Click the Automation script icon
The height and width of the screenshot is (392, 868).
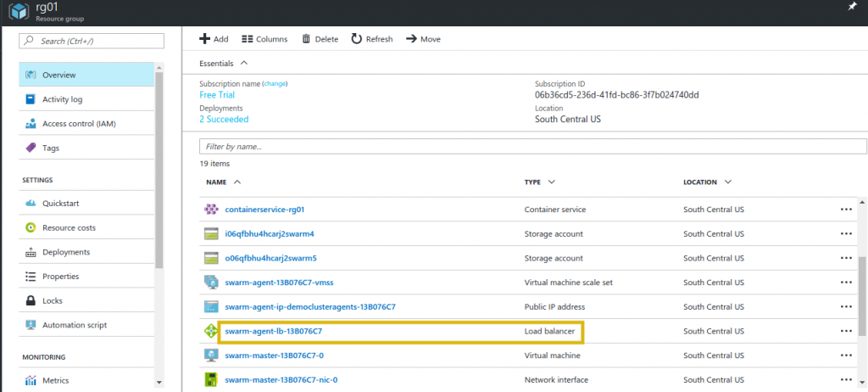pos(31,325)
